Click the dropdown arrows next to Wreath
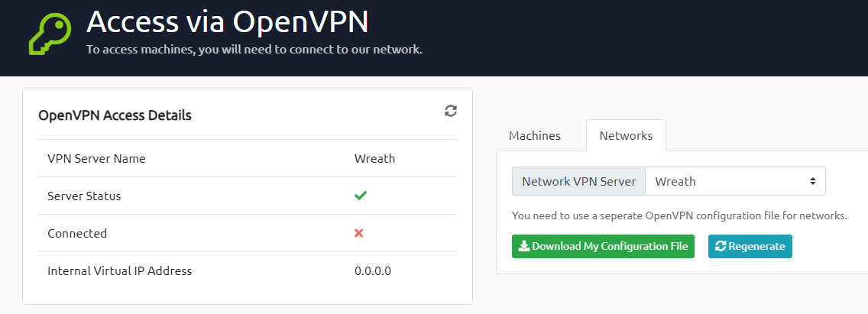 (813, 181)
